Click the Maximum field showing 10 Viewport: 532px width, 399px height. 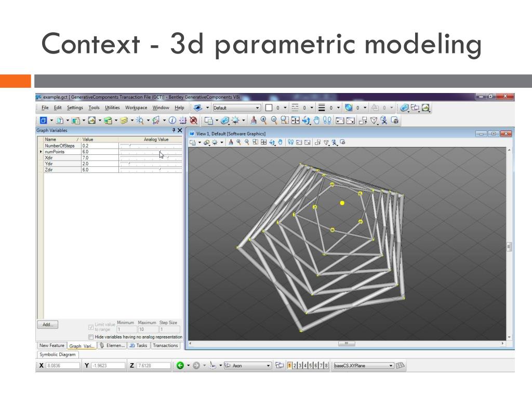pyautogui.click(x=148, y=329)
